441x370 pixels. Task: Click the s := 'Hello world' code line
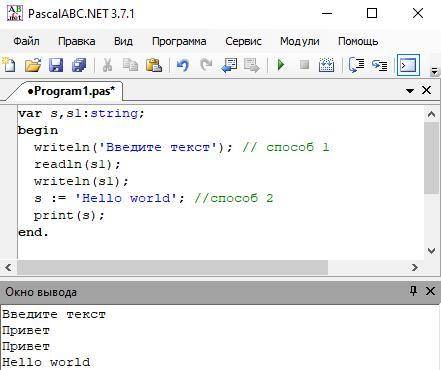pos(109,198)
